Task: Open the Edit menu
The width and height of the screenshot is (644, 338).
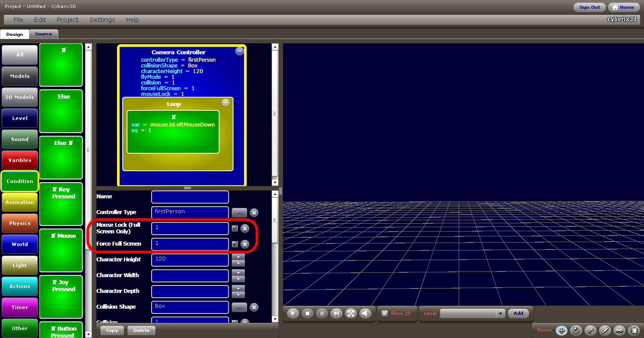Action: 40,20
